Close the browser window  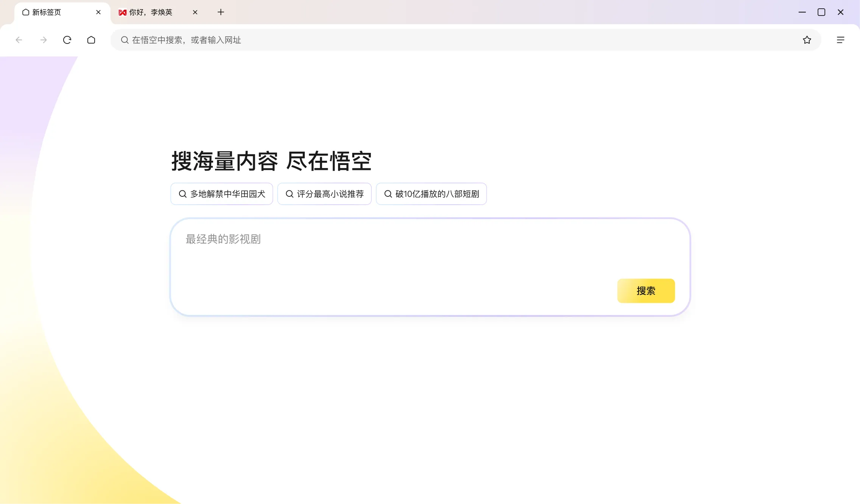click(x=841, y=12)
